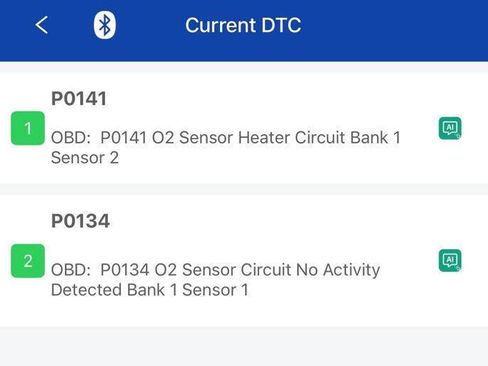
Task: Tap the Bluetooth connection icon
Action: pyautogui.click(x=105, y=25)
